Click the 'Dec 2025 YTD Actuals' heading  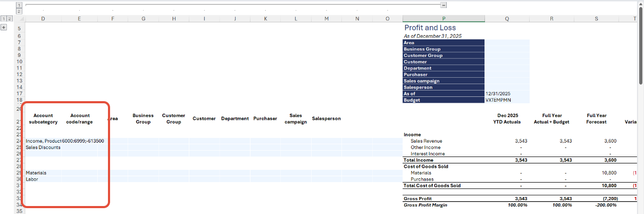507,119
